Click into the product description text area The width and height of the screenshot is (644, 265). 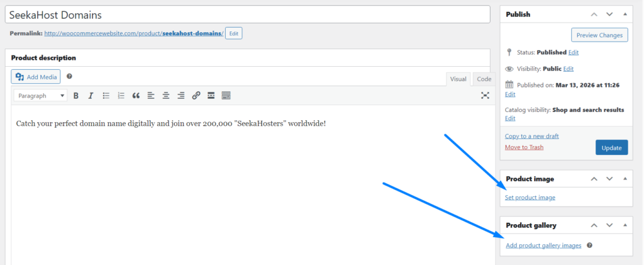point(253,185)
